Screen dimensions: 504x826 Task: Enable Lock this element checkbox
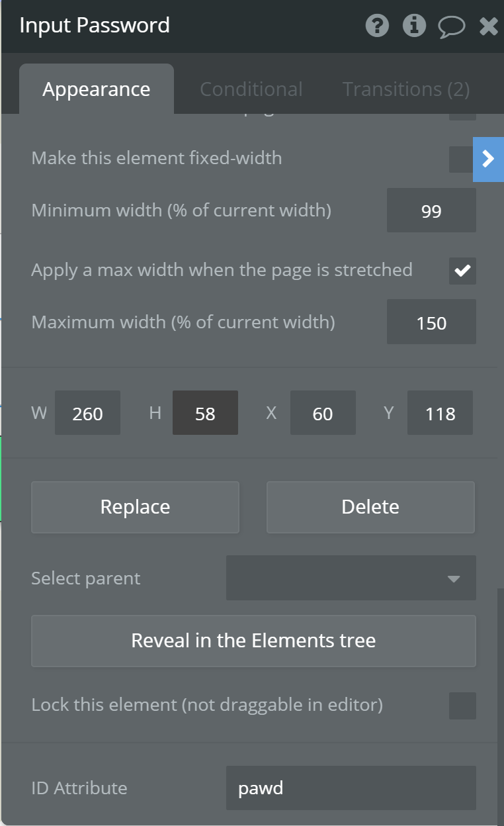pos(462,706)
